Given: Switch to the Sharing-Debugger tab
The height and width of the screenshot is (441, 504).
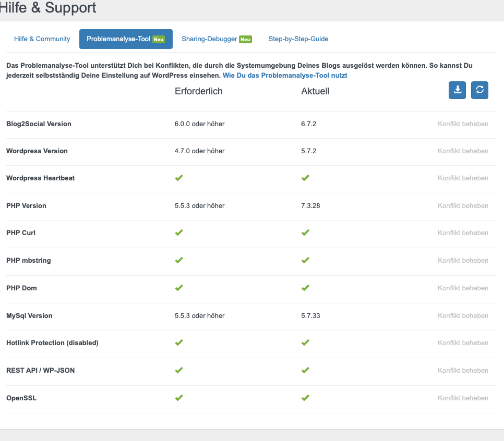Looking at the screenshot, I should click(x=217, y=39).
